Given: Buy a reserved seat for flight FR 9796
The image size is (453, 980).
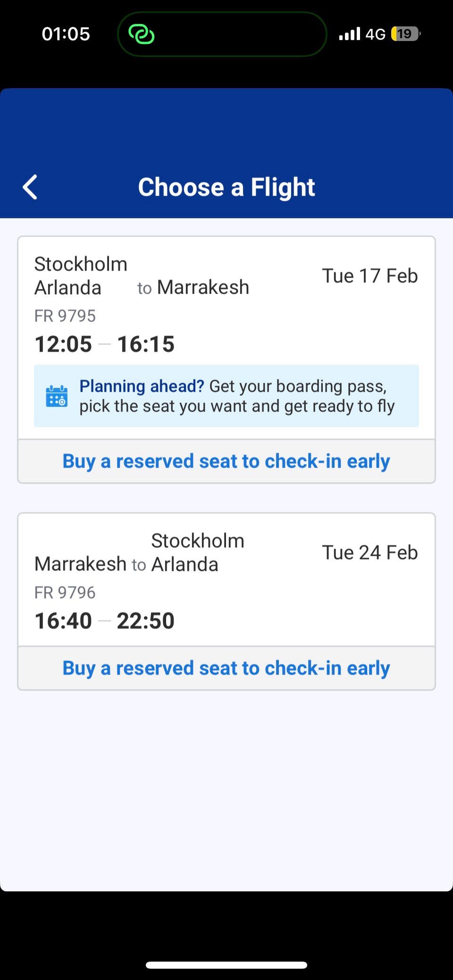Looking at the screenshot, I should [226, 668].
